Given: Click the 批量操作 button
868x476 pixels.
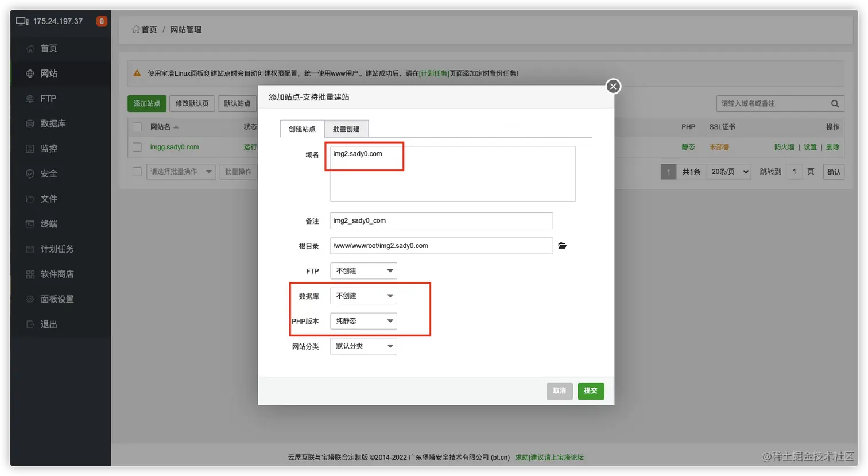Looking at the screenshot, I should click(238, 172).
